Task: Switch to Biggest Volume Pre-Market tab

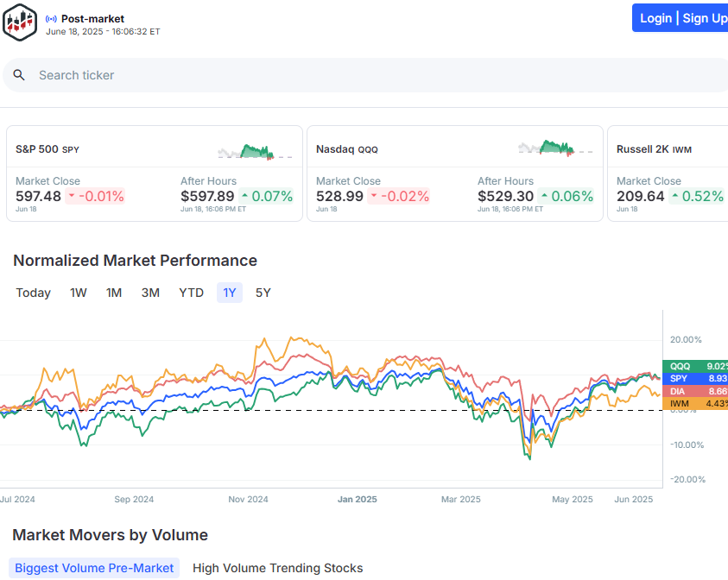Action: (x=94, y=568)
